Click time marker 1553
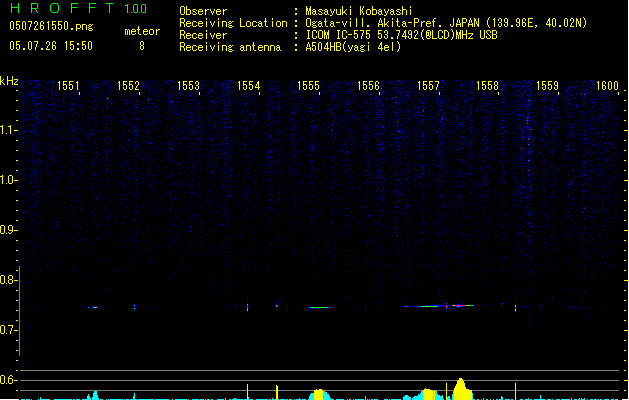This screenshot has width=629, height=400. click(188, 86)
